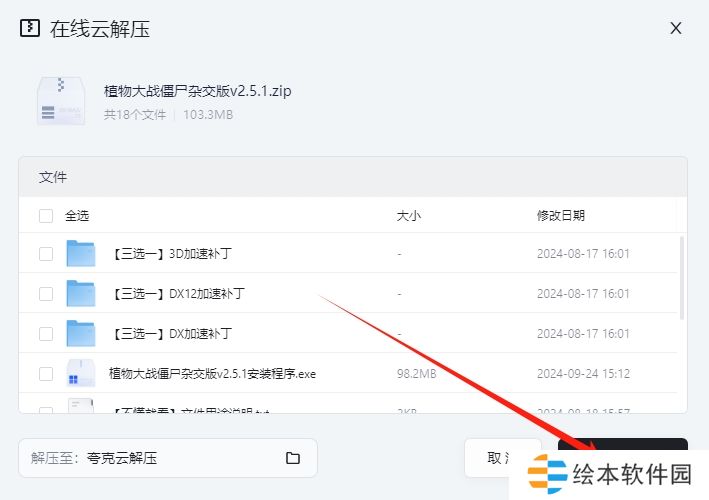709x500 pixels.
Task: Click the 取消 cancel button
Action: click(502, 458)
